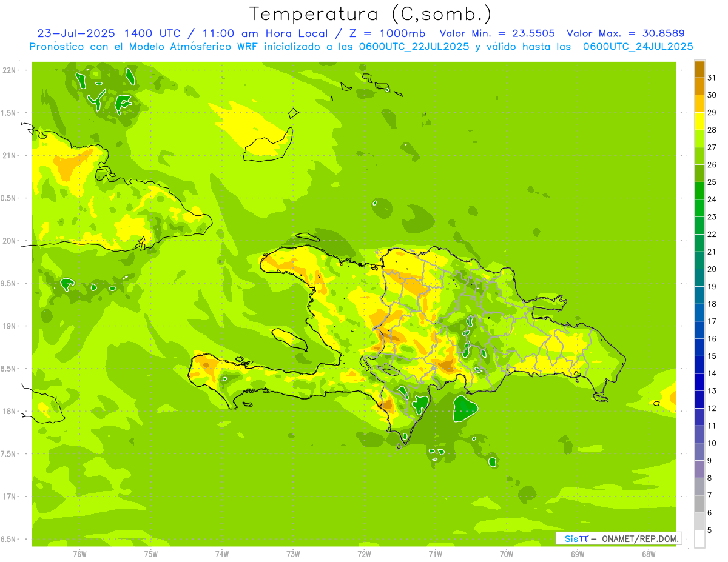Click the colorbar label '24'
This screenshot has height=562, width=728.
point(712,199)
